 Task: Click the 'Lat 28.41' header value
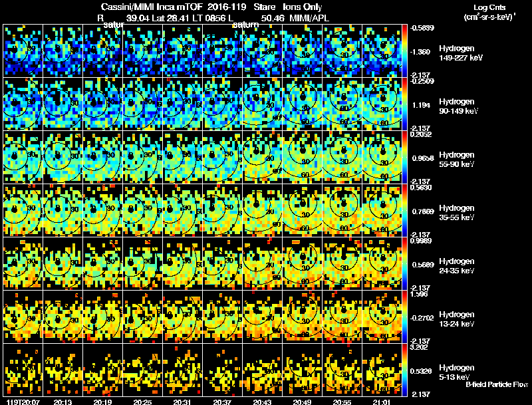[x=170, y=19]
